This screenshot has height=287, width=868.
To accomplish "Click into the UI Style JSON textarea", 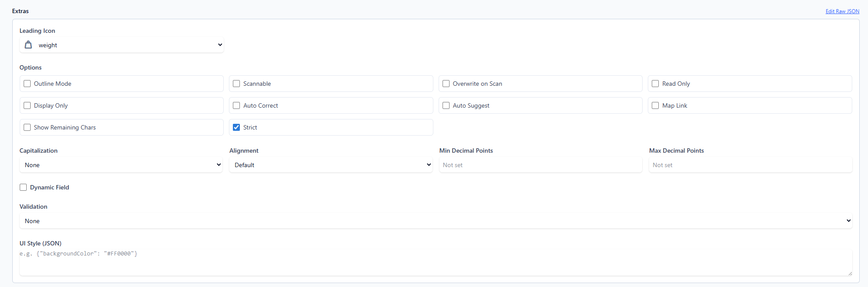I will [x=436, y=262].
